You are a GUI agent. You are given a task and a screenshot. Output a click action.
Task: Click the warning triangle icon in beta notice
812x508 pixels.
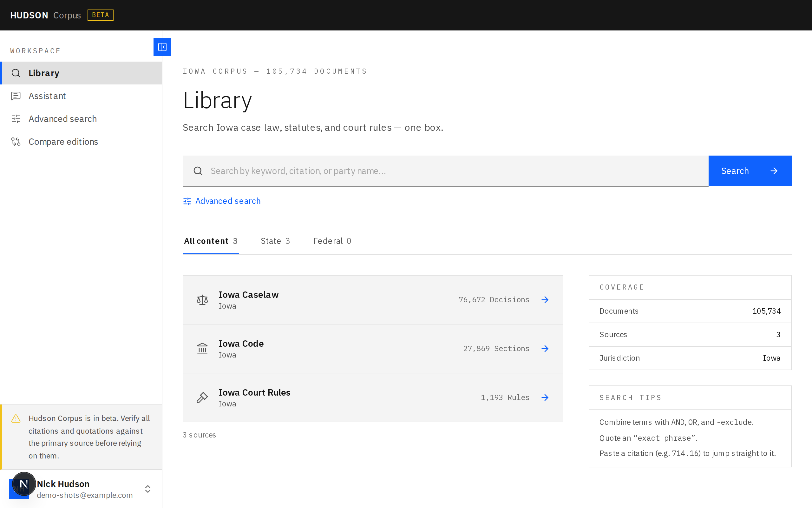click(x=16, y=418)
